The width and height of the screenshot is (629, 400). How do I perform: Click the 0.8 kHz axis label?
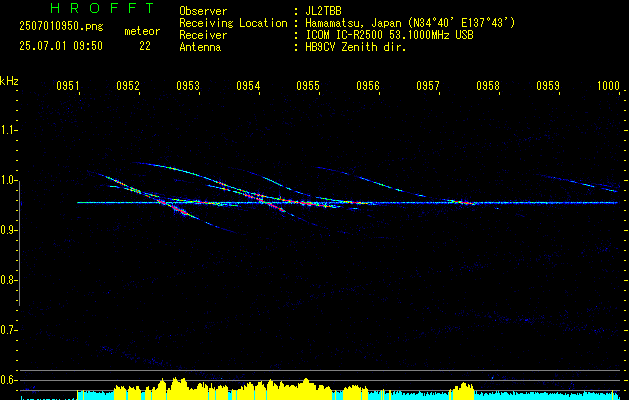point(8,280)
